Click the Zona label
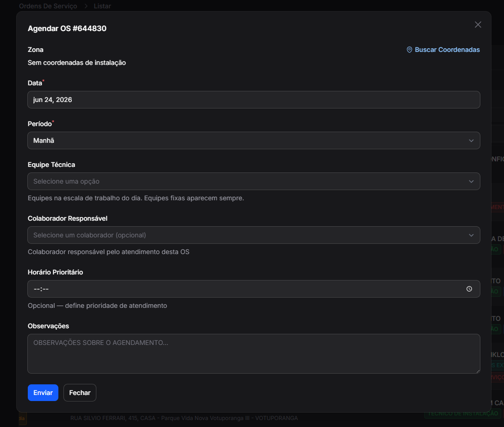 35,50
